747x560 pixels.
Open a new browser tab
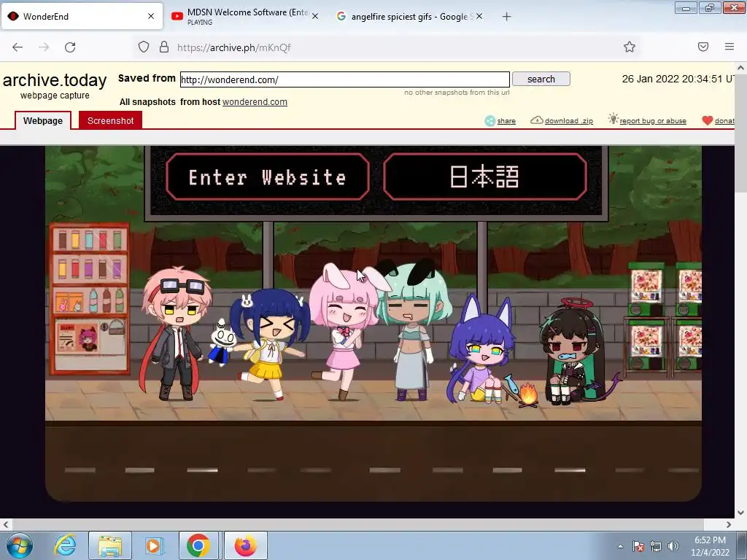(x=506, y=17)
